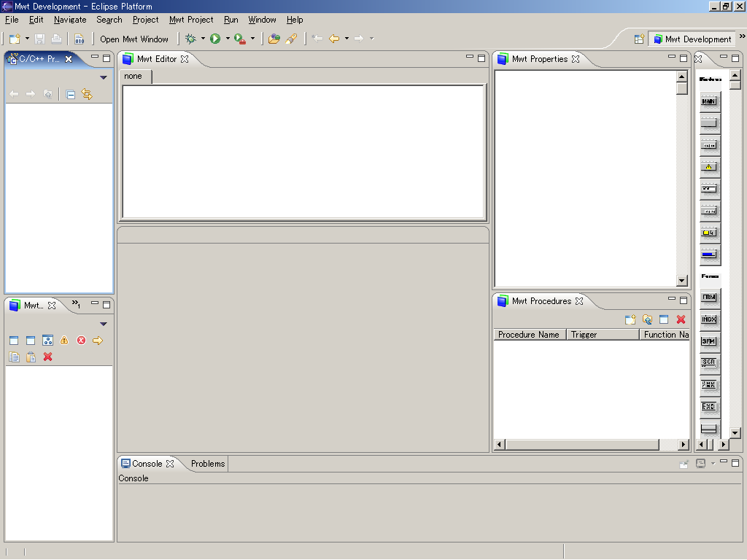The image size is (747, 560).
Task: Switch to the Problems tab
Action: click(208, 463)
